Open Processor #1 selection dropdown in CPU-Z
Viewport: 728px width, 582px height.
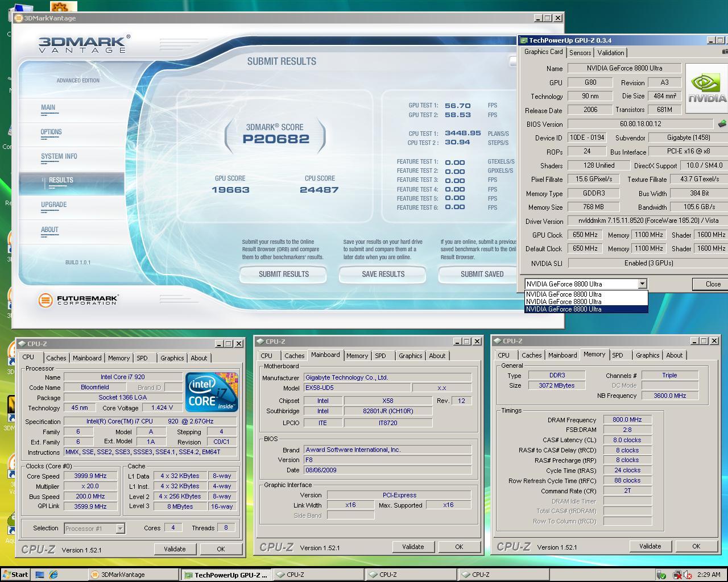120,528
